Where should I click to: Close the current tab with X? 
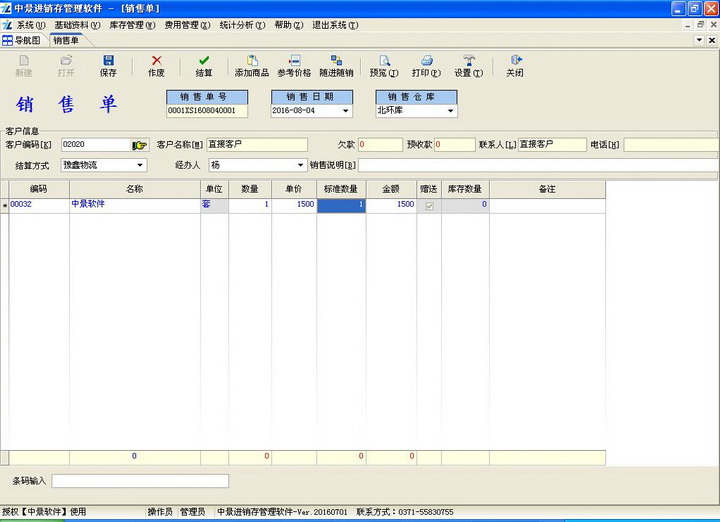coord(712,40)
